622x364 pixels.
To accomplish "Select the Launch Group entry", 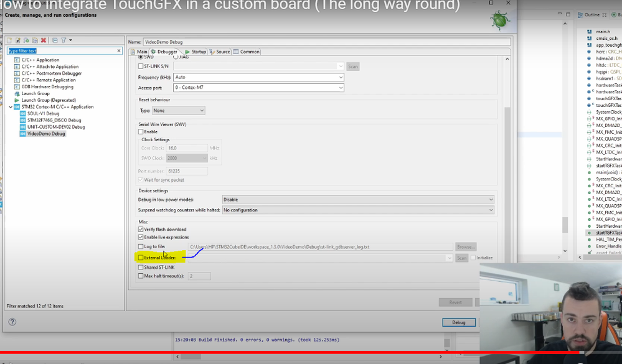I will (x=35, y=93).
